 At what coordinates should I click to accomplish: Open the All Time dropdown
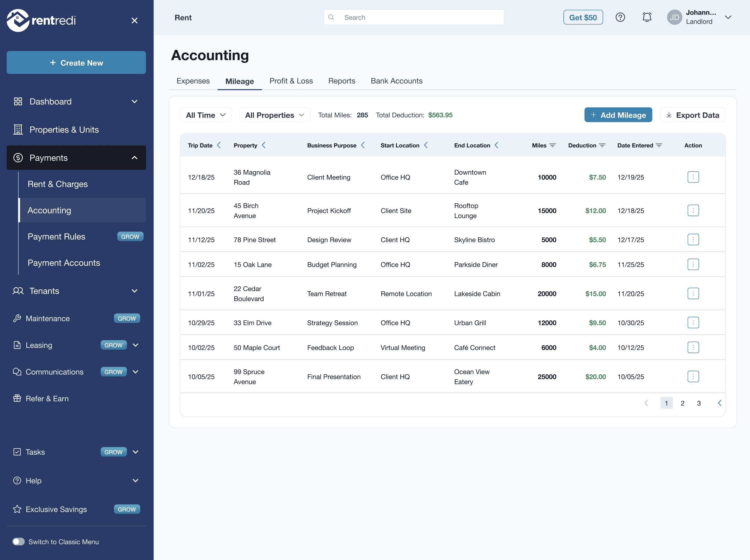click(x=206, y=115)
